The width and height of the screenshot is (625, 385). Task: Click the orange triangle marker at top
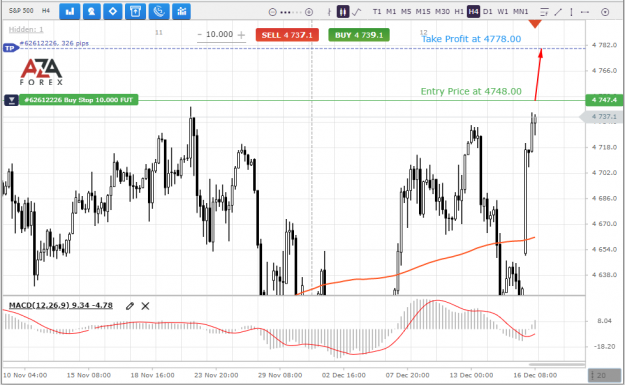(x=535, y=24)
